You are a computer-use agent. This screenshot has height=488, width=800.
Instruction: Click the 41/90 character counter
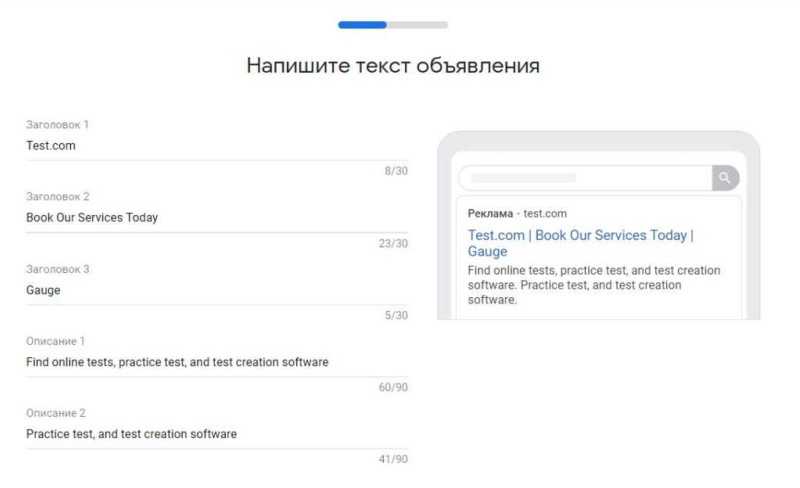(x=393, y=459)
